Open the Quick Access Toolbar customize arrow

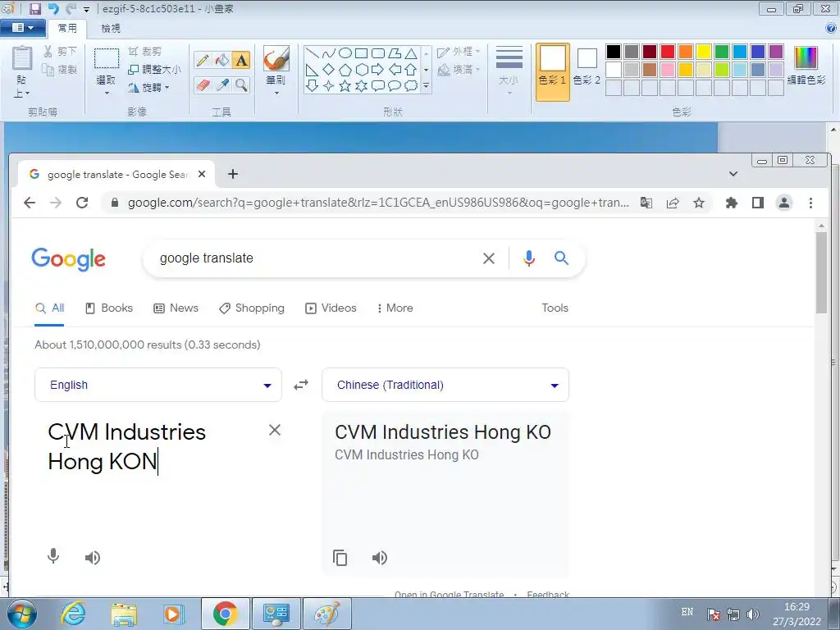point(86,9)
